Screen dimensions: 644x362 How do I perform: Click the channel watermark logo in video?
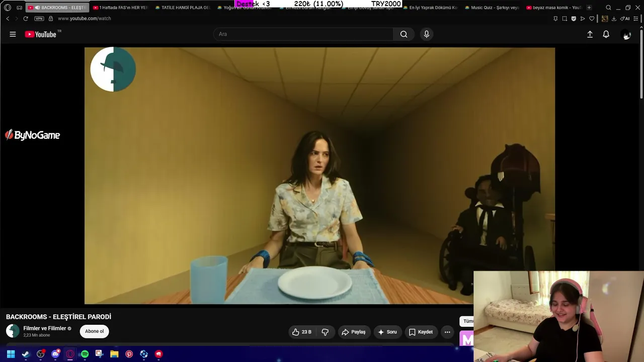point(113,69)
